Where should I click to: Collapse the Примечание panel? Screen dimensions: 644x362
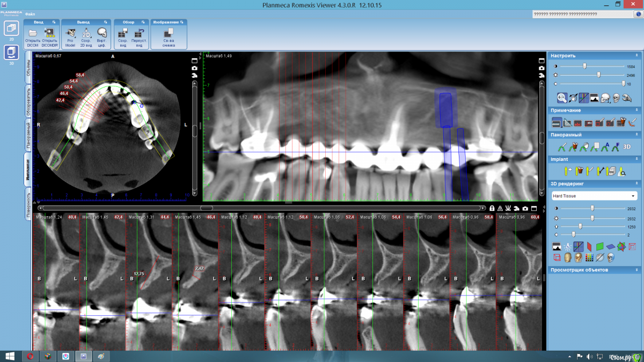click(637, 110)
